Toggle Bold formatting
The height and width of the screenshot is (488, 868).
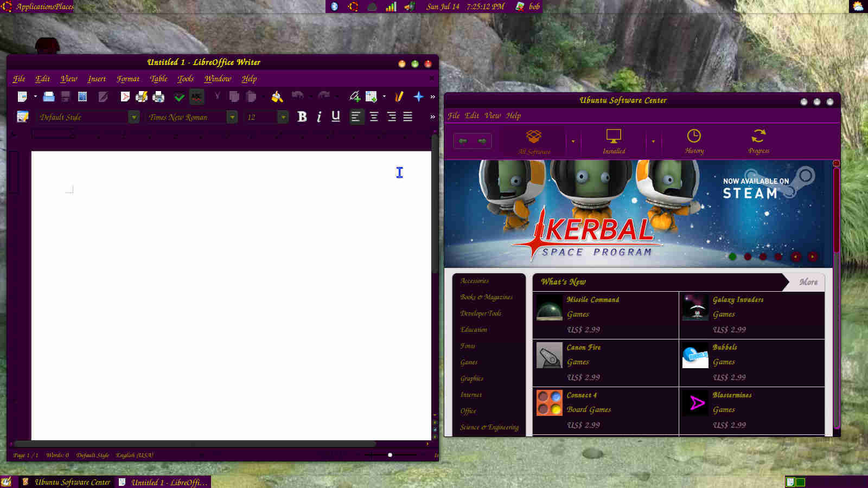pyautogui.click(x=302, y=117)
